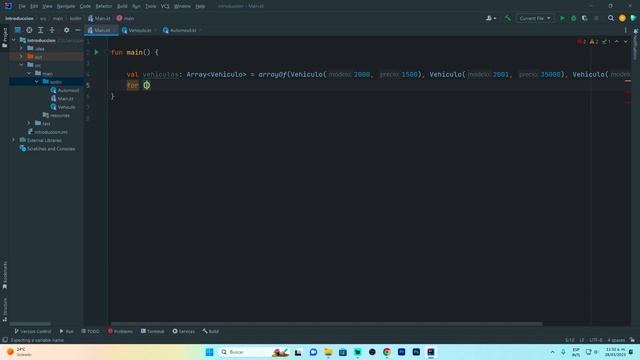
Task: Go to next highlighted error arrow
Action: pyautogui.click(x=626, y=42)
